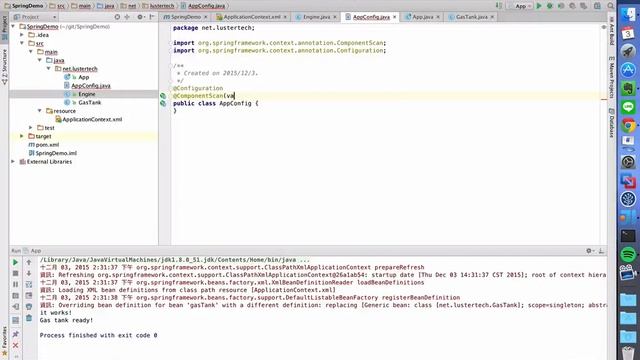Move up the stack trace arrow
The width and height of the screenshot is (640, 360).
coord(29,262)
